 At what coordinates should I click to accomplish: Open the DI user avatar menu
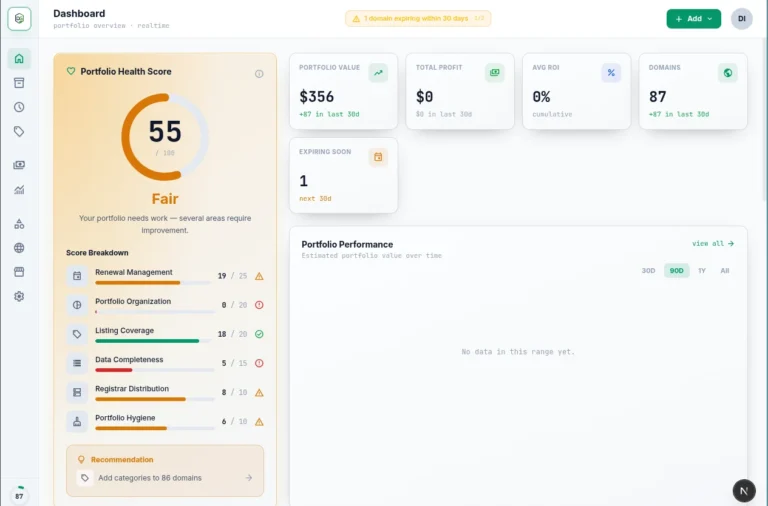pos(742,19)
